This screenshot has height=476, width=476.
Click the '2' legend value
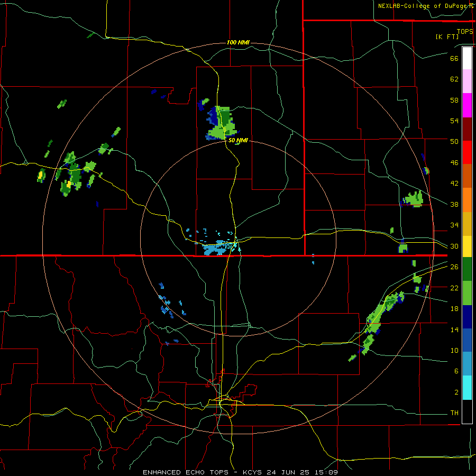tap(456, 392)
